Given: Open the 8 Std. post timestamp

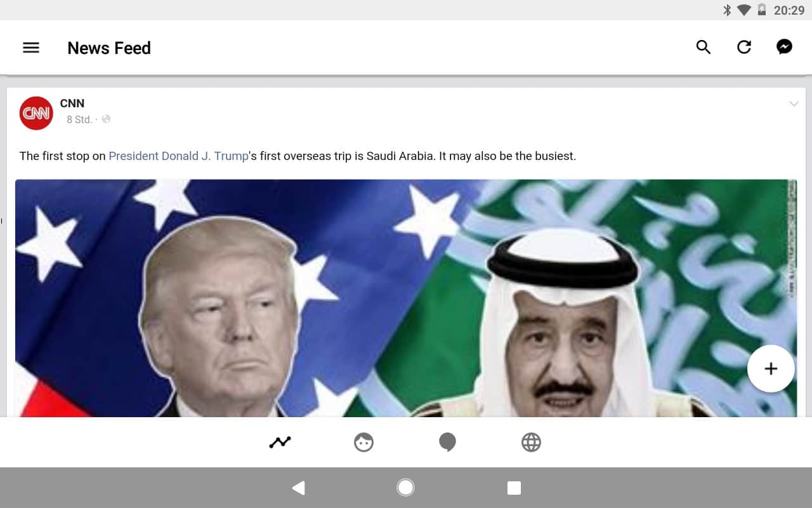Looking at the screenshot, I should click(x=79, y=119).
